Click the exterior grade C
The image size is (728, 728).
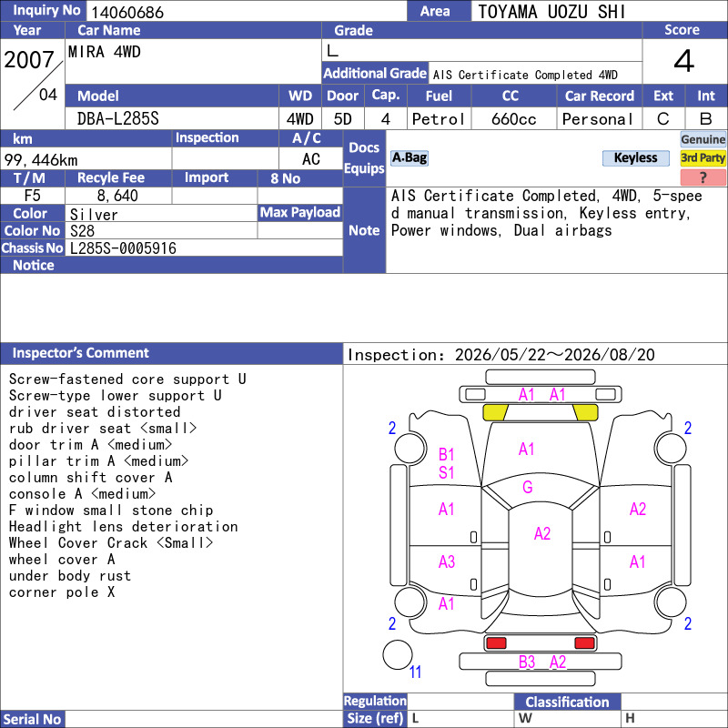coord(663,119)
